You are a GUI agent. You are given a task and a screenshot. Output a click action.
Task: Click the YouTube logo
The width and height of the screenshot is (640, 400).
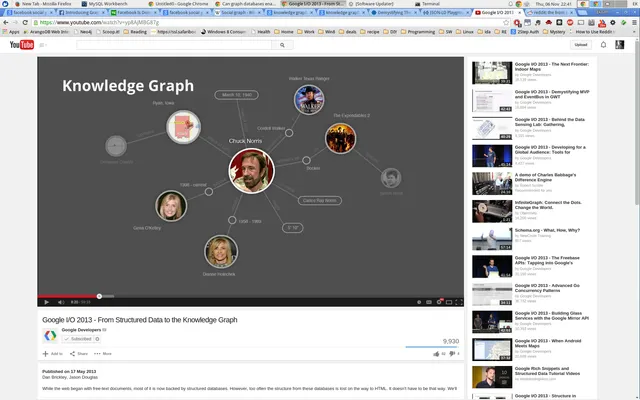point(22,45)
